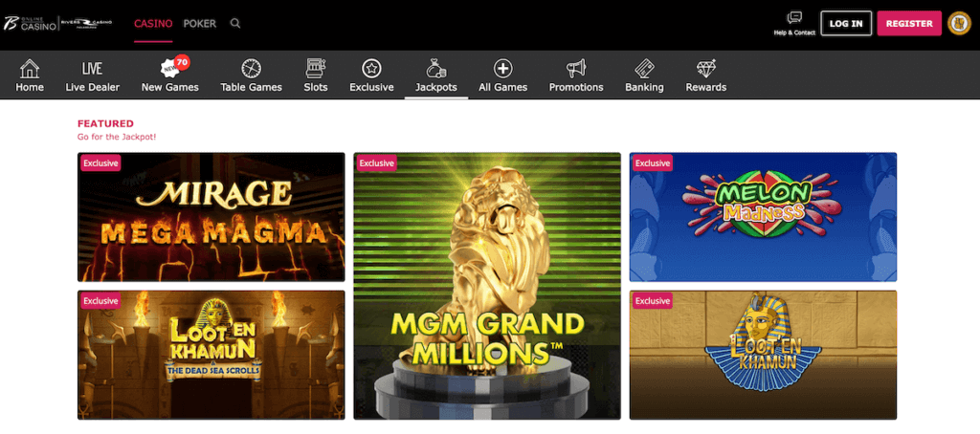
Task: Click the Exclusive star icon
Action: click(371, 68)
